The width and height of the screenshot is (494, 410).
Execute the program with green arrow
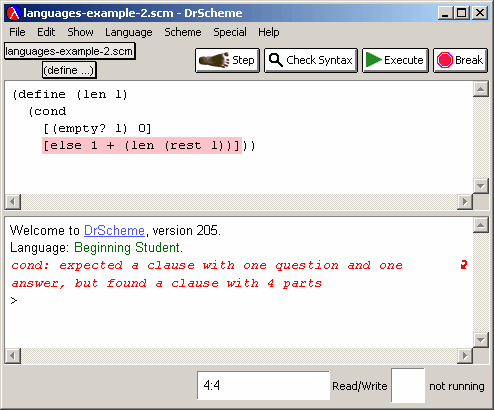tap(395, 60)
